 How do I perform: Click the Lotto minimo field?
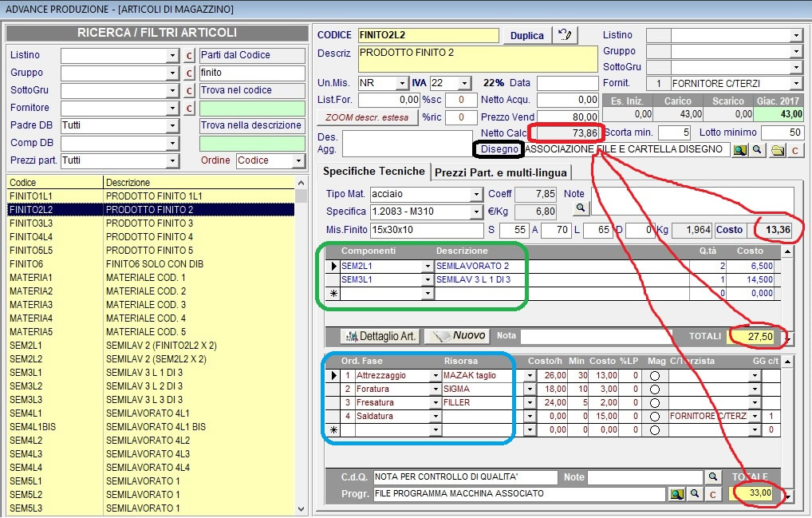pyautogui.click(x=782, y=132)
